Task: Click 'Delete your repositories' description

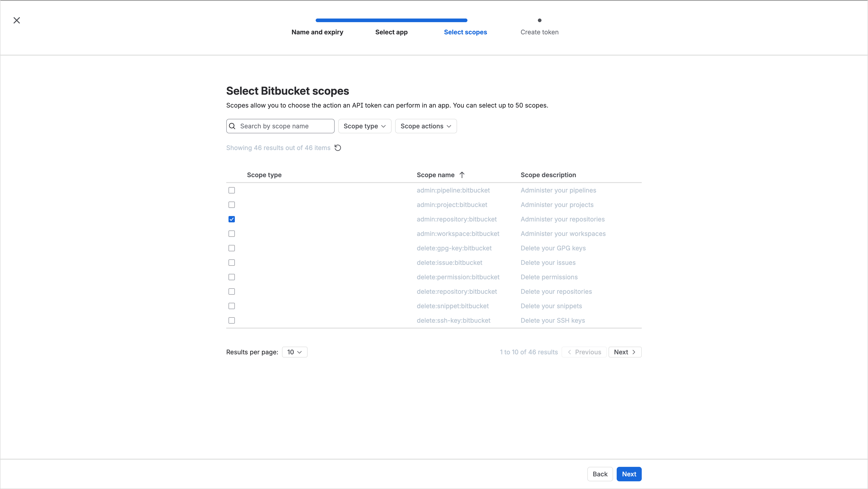Action: coord(556,292)
